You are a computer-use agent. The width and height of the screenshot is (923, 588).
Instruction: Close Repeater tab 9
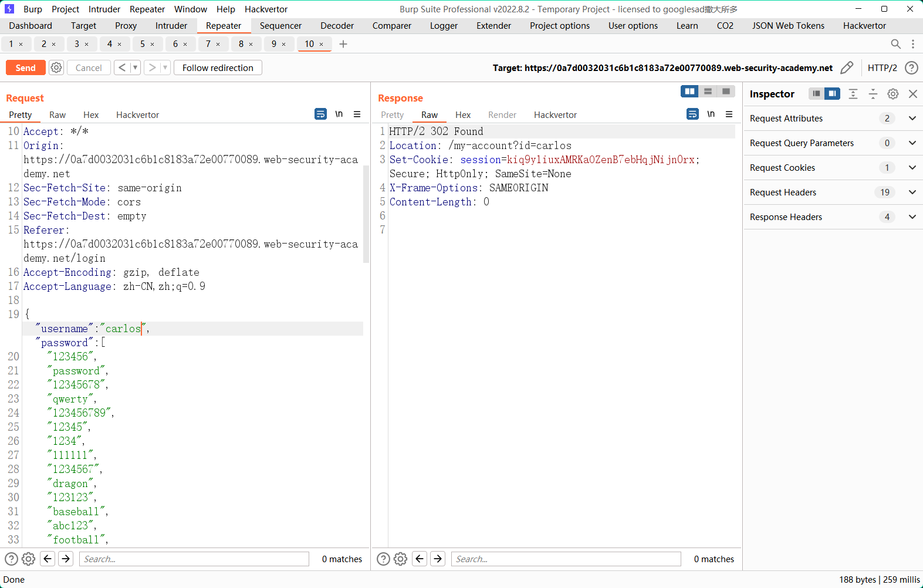(284, 44)
